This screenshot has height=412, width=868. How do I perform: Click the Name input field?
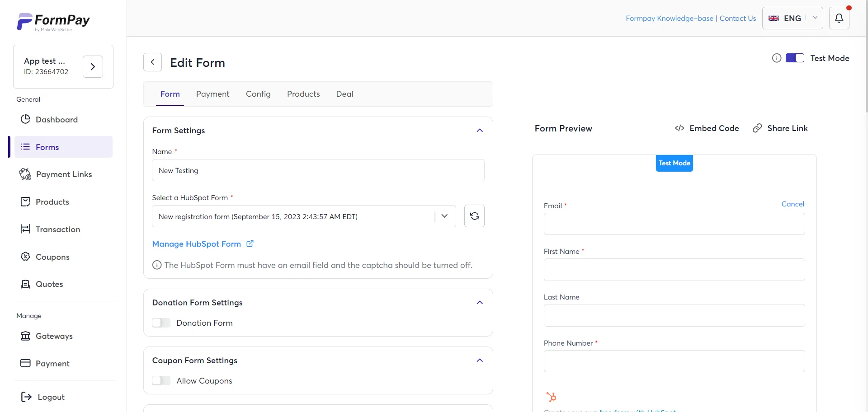point(318,170)
